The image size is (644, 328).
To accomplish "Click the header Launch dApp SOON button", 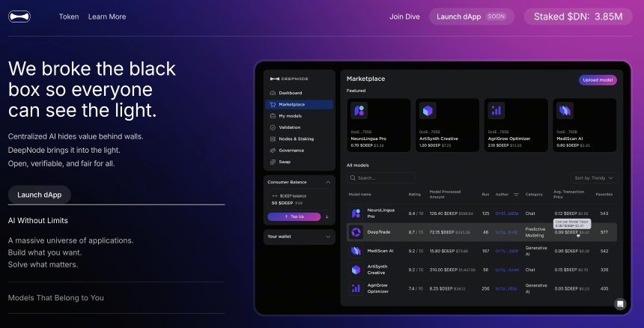I will (472, 16).
